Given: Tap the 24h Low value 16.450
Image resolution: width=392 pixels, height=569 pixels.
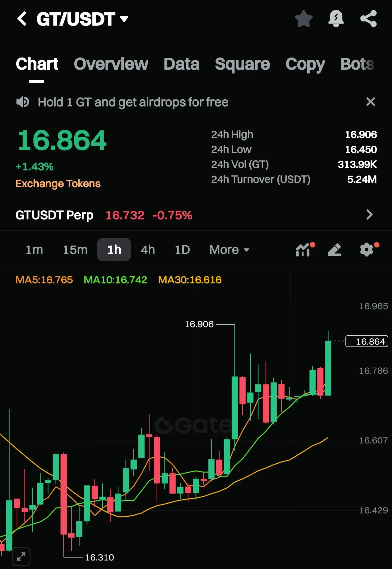Looking at the screenshot, I should (x=361, y=149).
